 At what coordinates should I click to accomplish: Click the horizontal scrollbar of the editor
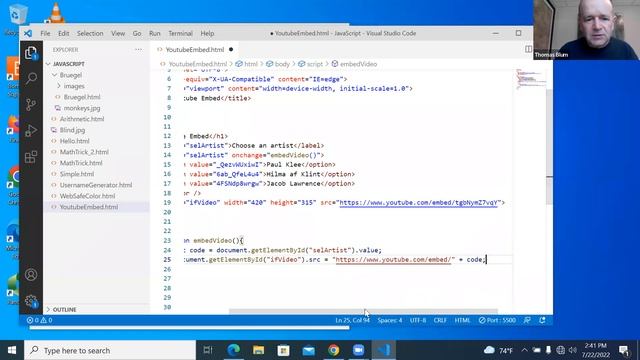point(363,311)
